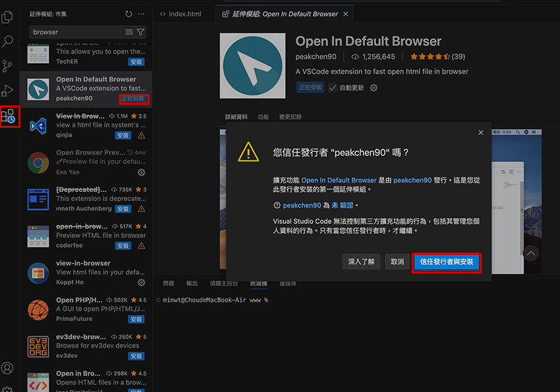The width and height of the screenshot is (560, 392).
Task: Switch to the Output panel tab
Action: (x=192, y=283)
